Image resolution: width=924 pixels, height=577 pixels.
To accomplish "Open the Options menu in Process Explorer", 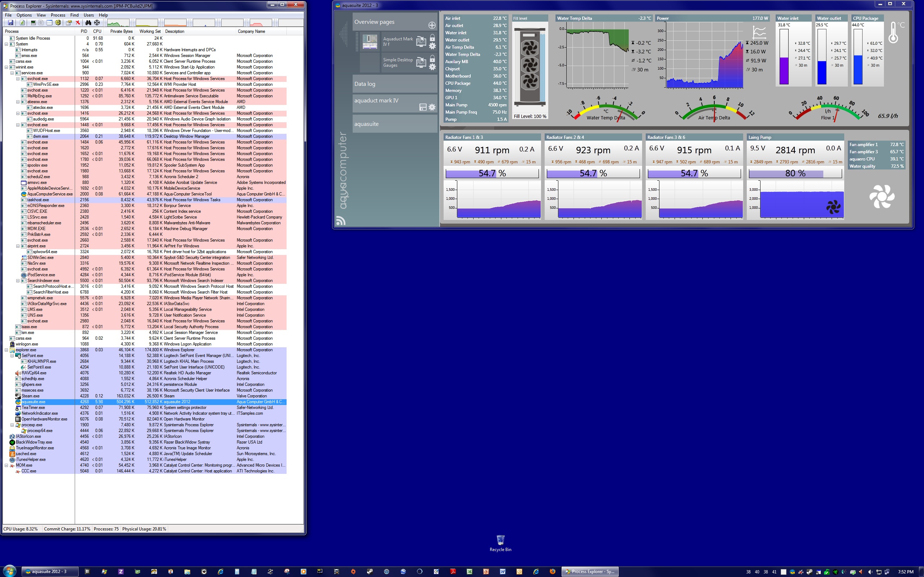I will point(24,15).
